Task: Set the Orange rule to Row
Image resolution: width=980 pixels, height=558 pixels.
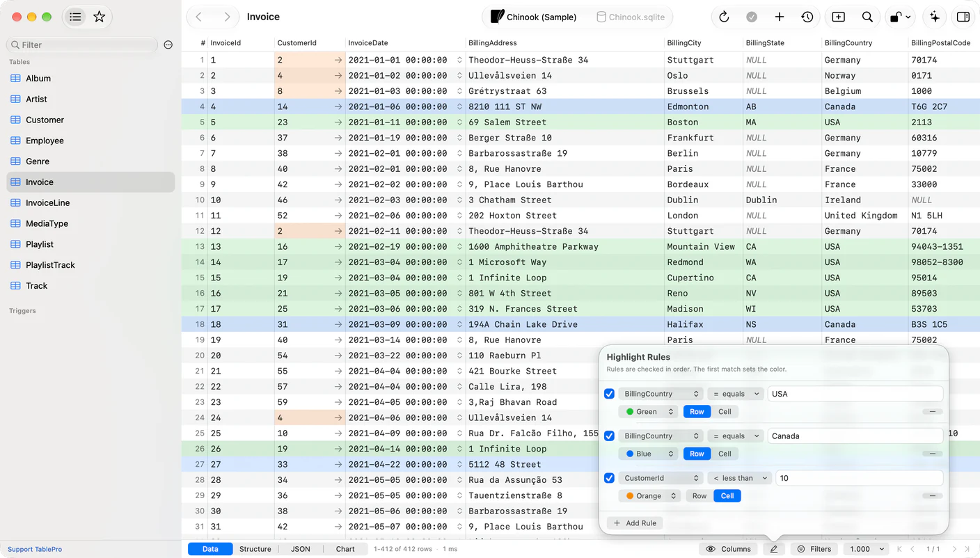Action: coord(700,496)
